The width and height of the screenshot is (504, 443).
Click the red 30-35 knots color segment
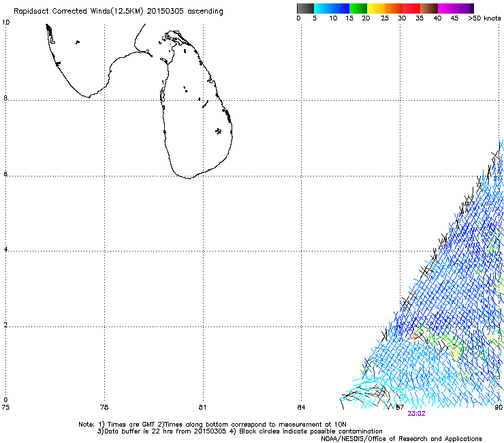click(411, 8)
